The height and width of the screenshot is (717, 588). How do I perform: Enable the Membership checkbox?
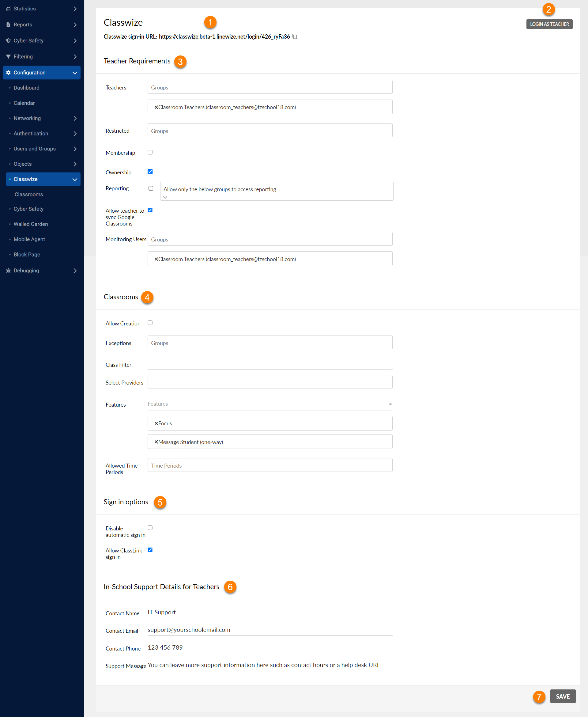click(150, 152)
